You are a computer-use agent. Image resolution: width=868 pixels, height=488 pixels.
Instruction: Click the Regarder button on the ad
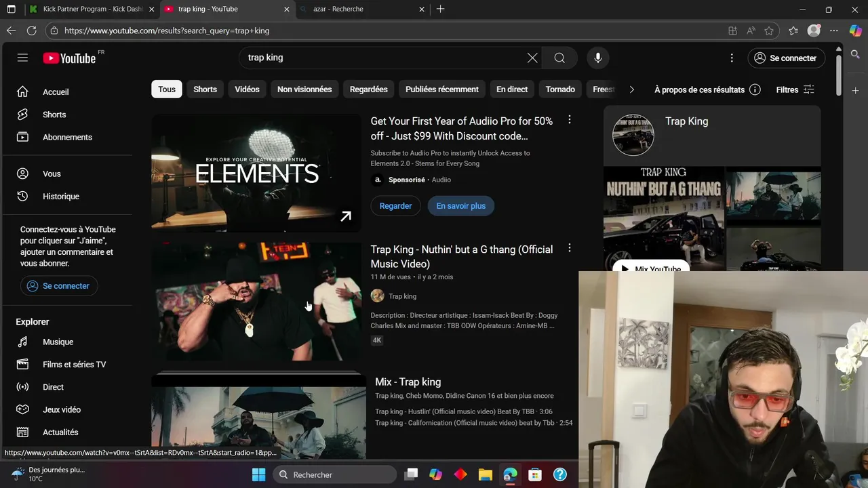[395, 206]
